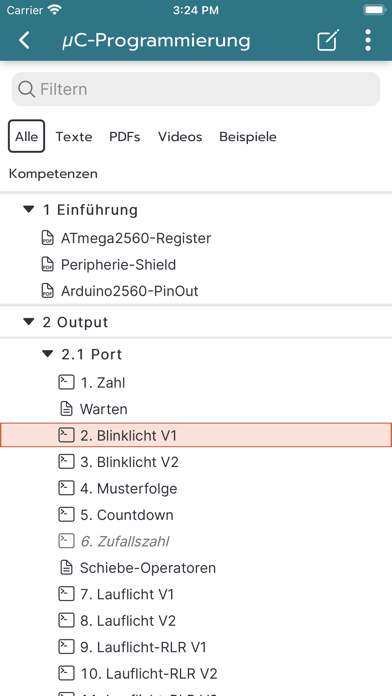Screen dimensions: 392x696
Task: Click the Filtern search field
Action: click(x=196, y=89)
